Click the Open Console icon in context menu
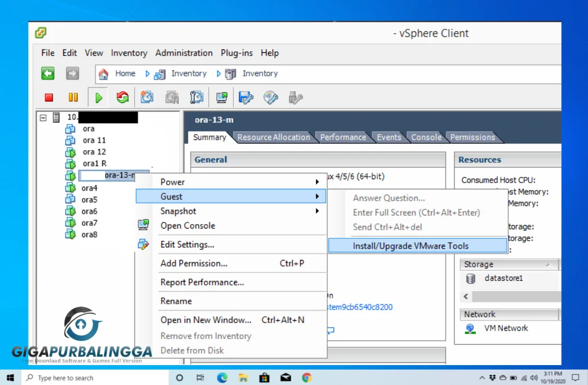The image size is (588, 385). [x=143, y=225]
